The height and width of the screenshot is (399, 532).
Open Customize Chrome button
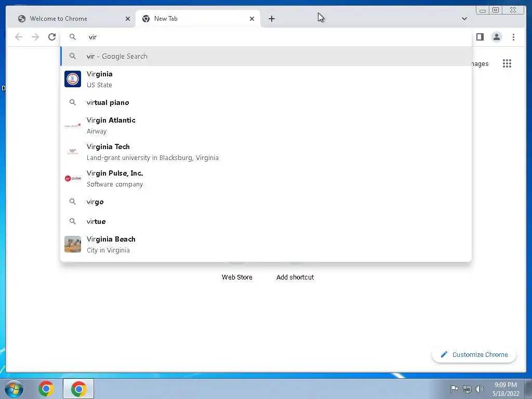[474, 354]
